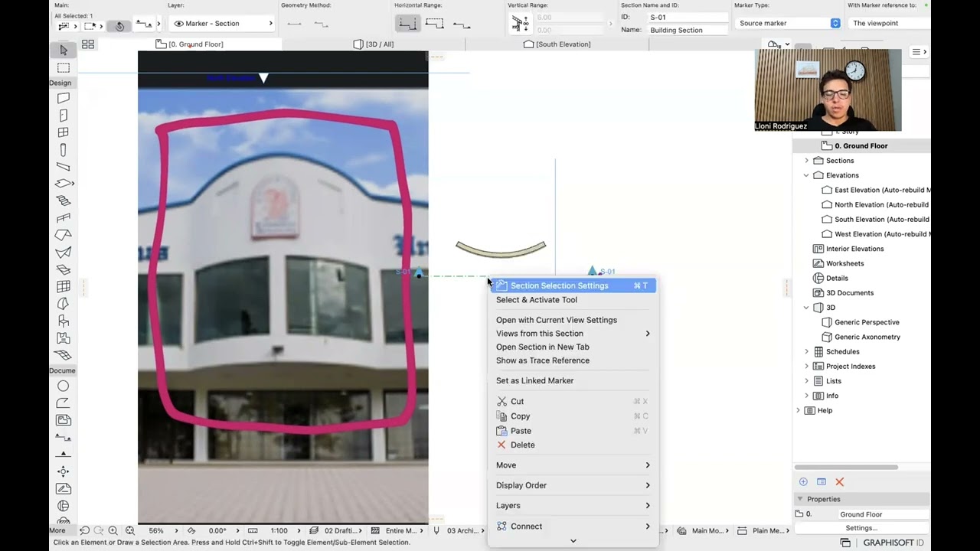Select the Mesh tool
The height and width of the screenshot is (551, 980).
(64, 355)
